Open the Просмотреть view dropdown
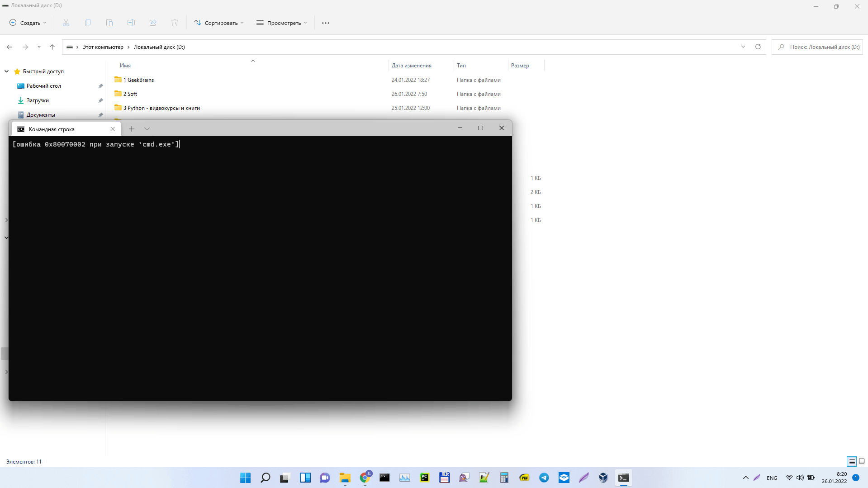Screen dimensions: 868x488 point(282,23)
